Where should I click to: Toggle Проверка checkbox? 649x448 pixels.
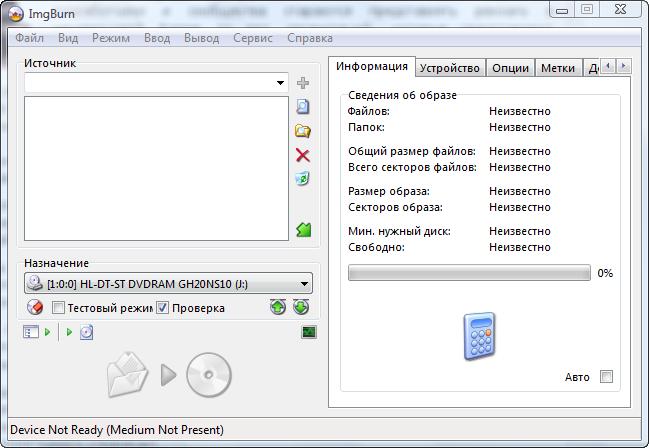click(x=162, y=308)
